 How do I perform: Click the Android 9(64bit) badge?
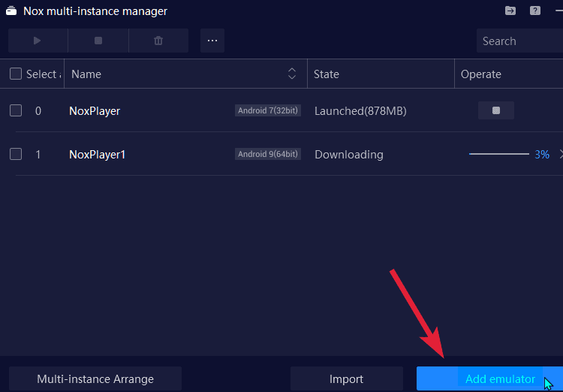268,154
